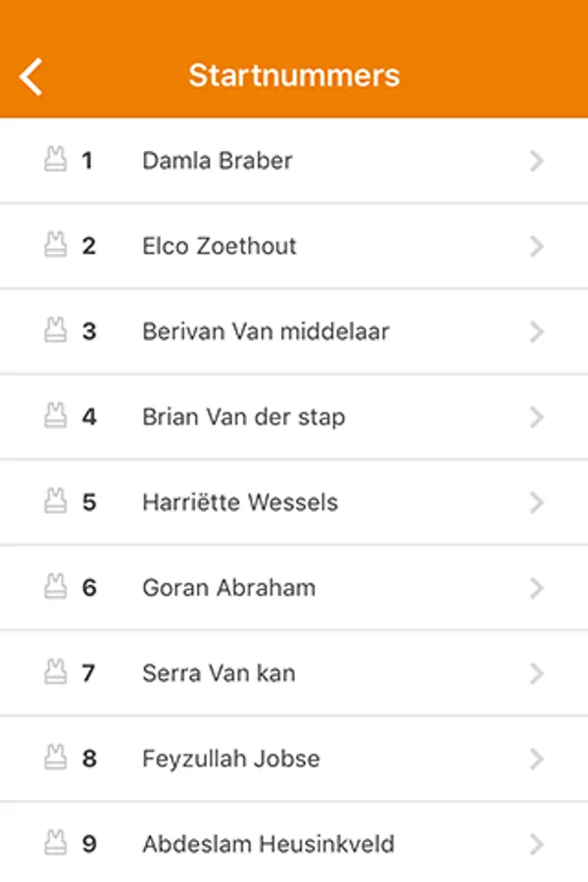Viewport: 588px width, 882px height.
Task: Tap the chevron next to Serra Van kan
Action: pyautogui.click(x=536, y=673)
